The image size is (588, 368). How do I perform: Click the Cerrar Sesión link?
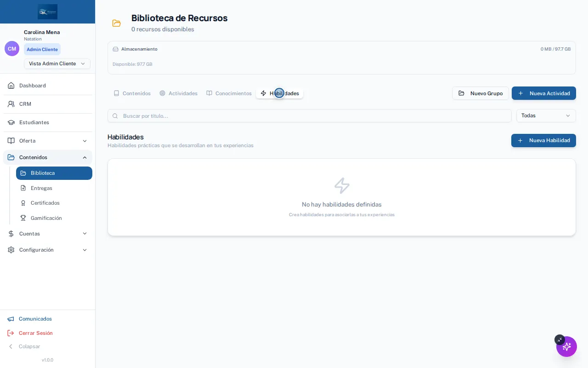[36, 333]
